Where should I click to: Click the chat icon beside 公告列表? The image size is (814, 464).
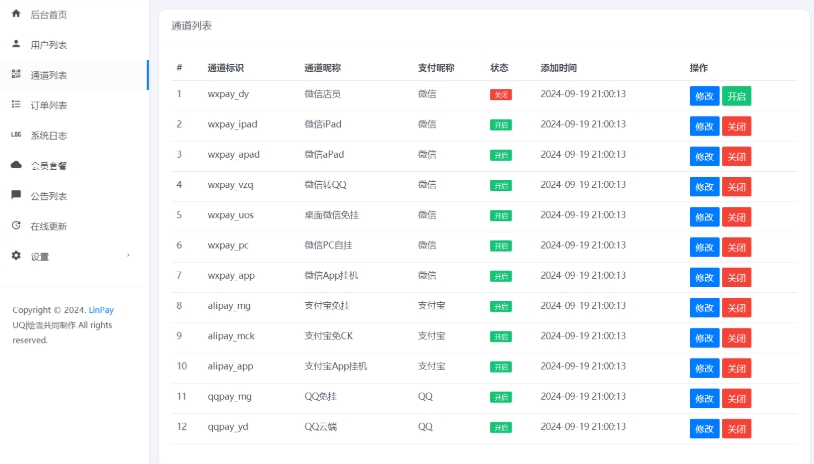[16, 195]
